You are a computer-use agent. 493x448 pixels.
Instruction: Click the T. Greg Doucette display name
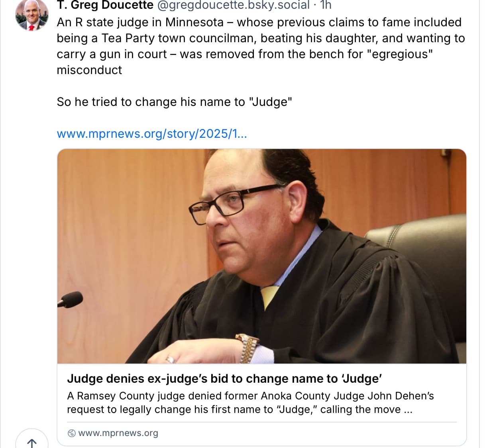(x=105, y=5)
